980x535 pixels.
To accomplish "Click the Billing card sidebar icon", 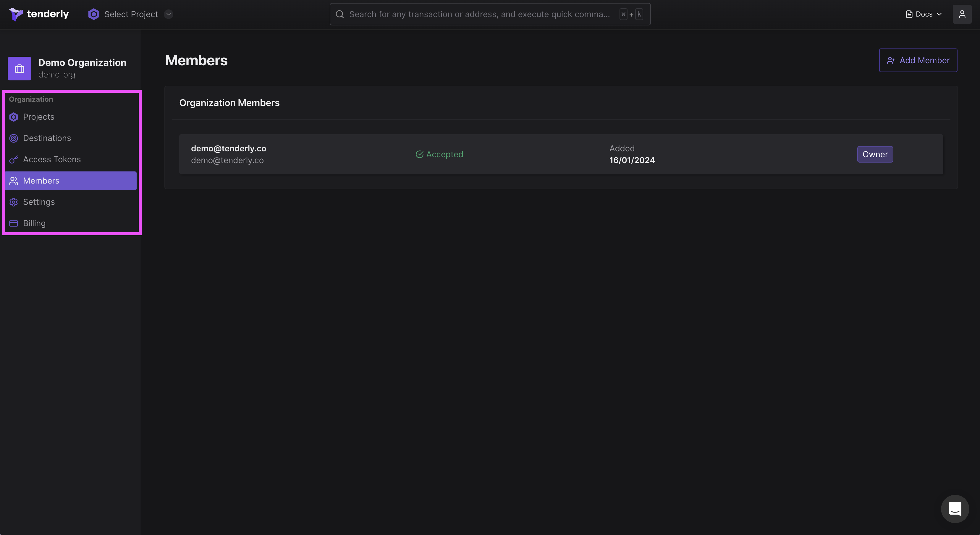I will coord(14,223).
